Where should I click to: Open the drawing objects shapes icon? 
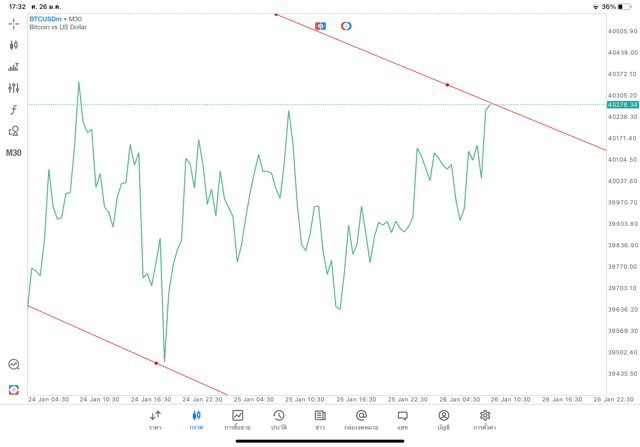pyautogui.click(x=14, y=131)
